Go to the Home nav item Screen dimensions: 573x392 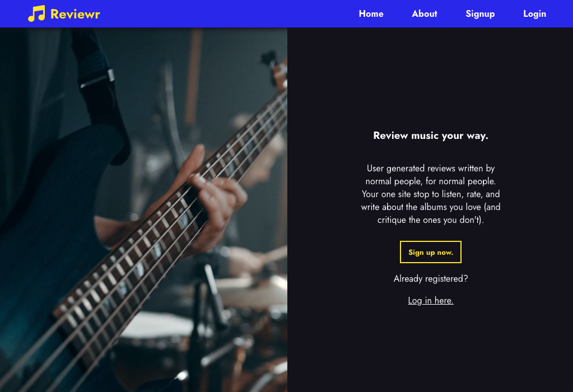click(x=371, y=14)
